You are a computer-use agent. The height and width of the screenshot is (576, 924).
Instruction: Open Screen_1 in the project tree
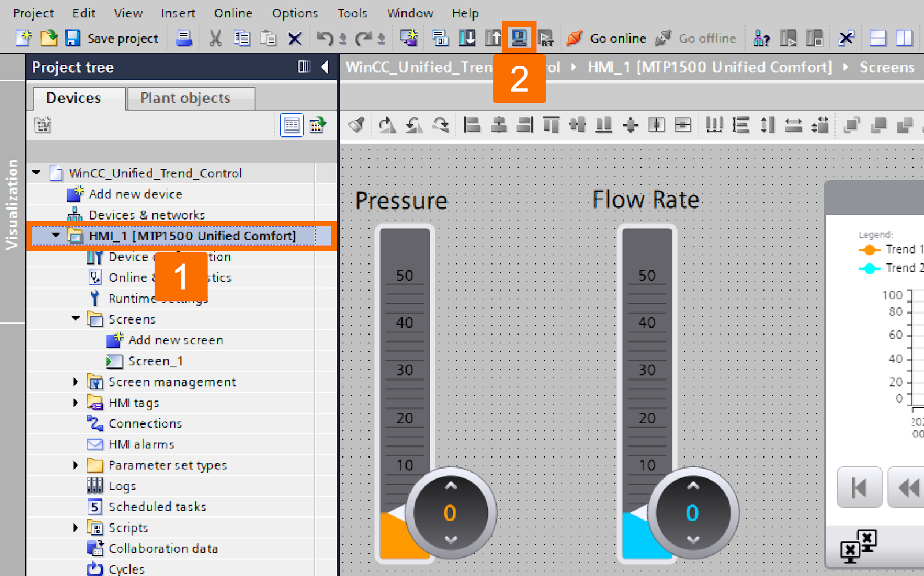click(x=156, y=361)
